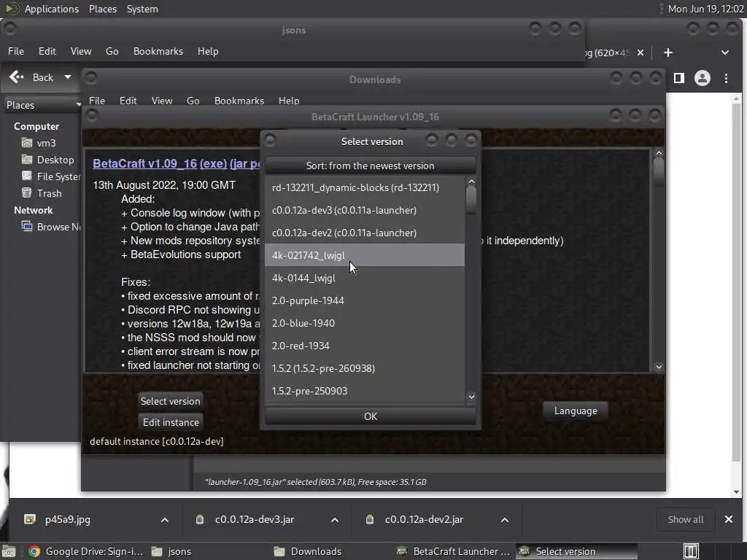Open downloaded c0.0.12a-dev2.jar item
The height and width of the screenshot is (560, 747).
(x=424, y=519)
